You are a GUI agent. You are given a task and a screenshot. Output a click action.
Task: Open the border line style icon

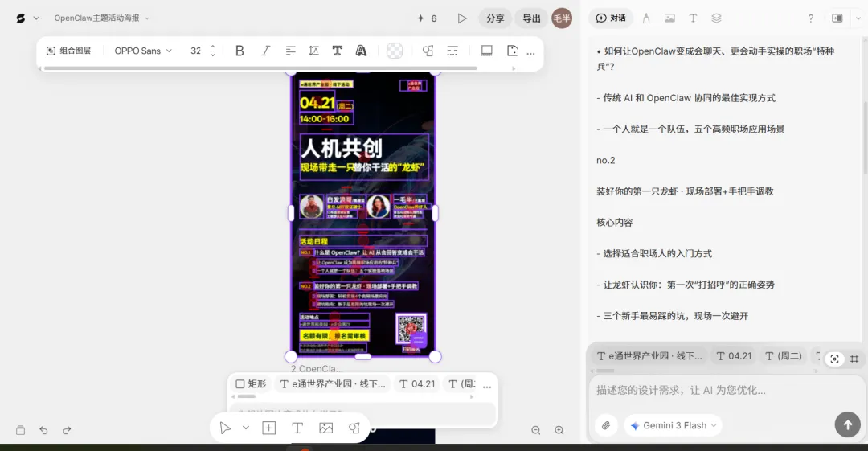pyautogui.click(x=452, y=51)
